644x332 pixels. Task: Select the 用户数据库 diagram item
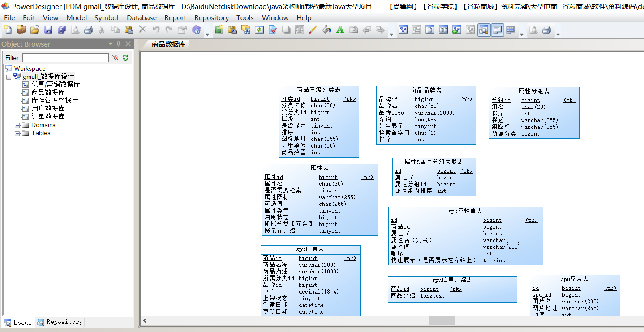pos(48,109)
